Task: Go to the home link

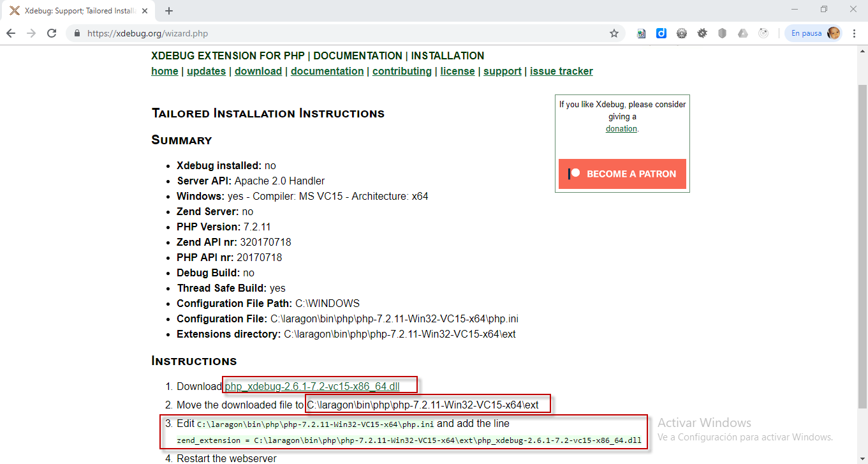Action: pyautogui.click(x=165, y=71)
